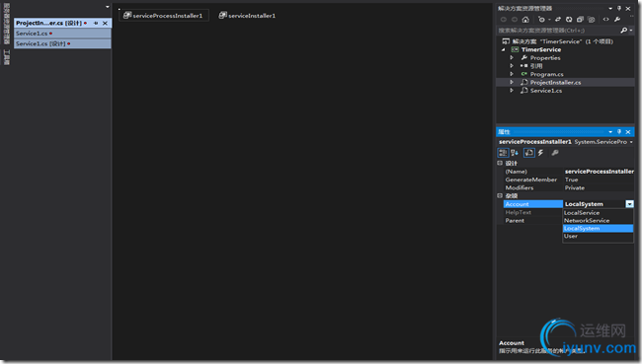Expand the Program.cs node
Viewport: 642px width, 364px height.
coord(512,74)
